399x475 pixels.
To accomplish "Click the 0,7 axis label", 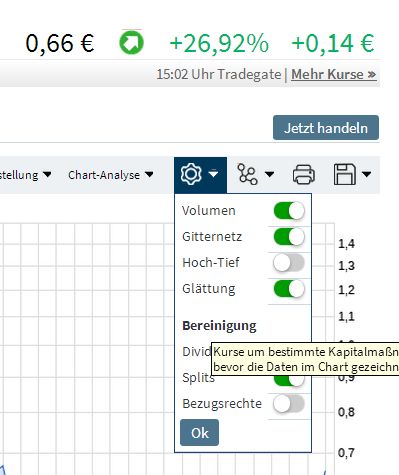I will click(x=346, y=453).
